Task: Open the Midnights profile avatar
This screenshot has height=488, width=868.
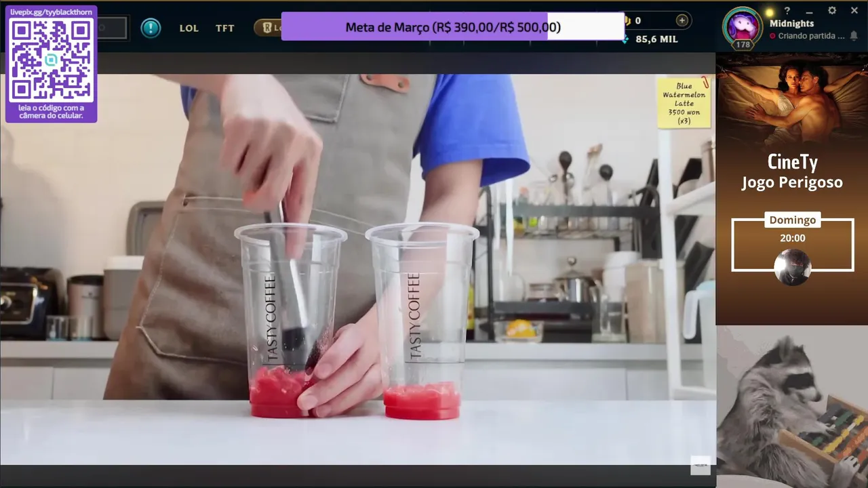Action: (x=743, y=26)
